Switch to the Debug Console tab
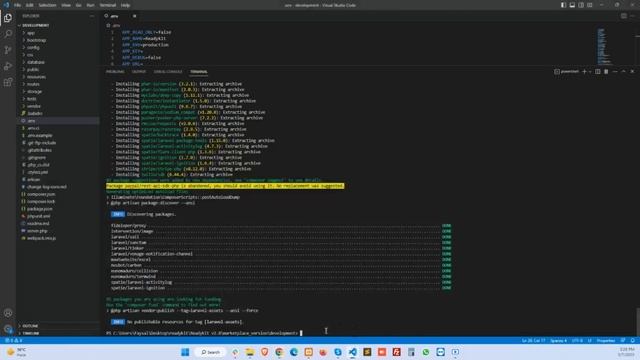 click(168, 71)
